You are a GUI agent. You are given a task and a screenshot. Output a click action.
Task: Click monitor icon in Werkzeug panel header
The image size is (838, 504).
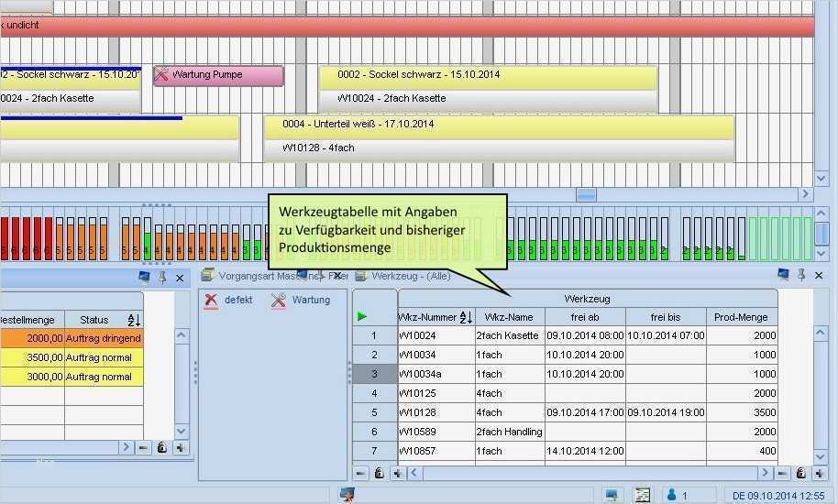coord(783,274)
